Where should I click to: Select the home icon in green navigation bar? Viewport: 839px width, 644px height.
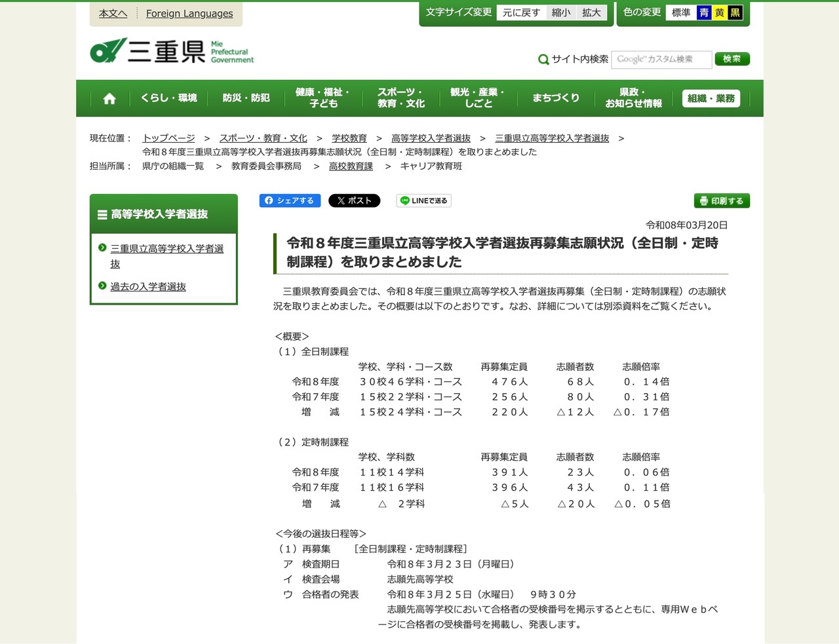tap(109, 98)
